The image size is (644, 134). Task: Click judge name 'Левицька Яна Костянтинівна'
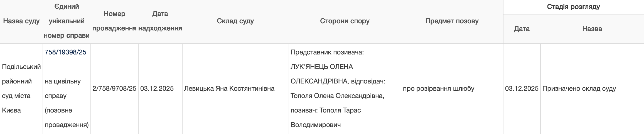tap(229, 88)
